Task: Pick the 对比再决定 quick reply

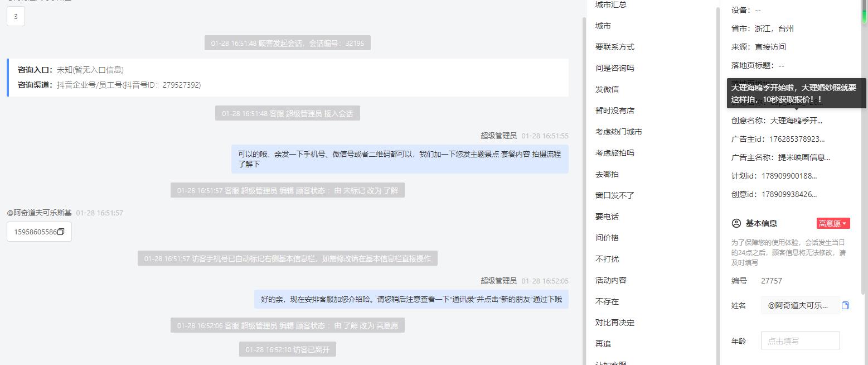Action: click(x=615, y=323)
